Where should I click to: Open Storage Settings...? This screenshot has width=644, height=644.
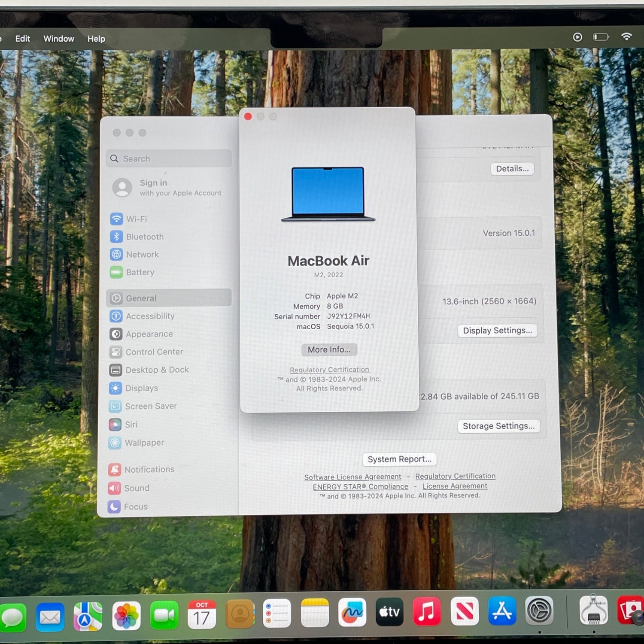[x=498, y=426]
